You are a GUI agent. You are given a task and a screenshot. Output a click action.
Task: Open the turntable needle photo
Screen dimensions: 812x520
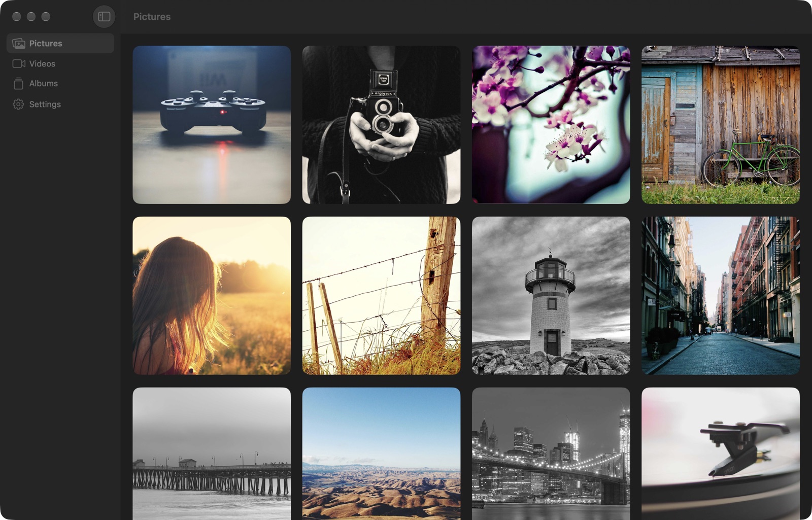coord(721,454)
